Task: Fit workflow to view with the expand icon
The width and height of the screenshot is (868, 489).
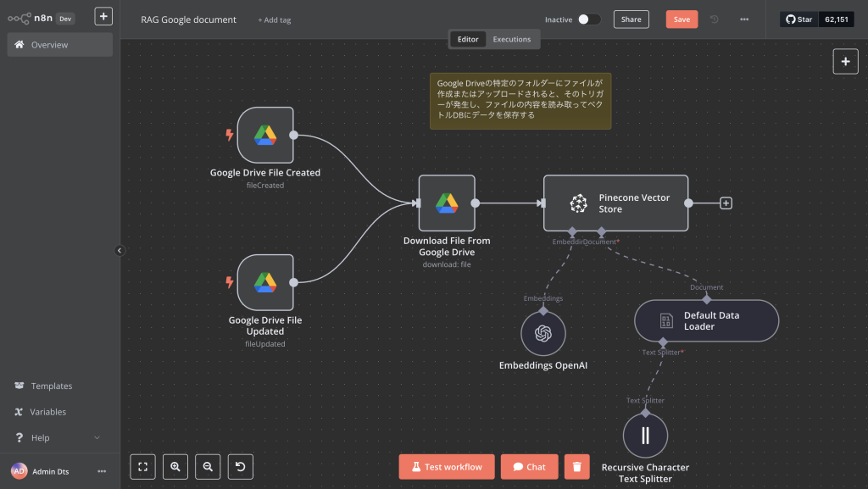Action: coord(142,467)
